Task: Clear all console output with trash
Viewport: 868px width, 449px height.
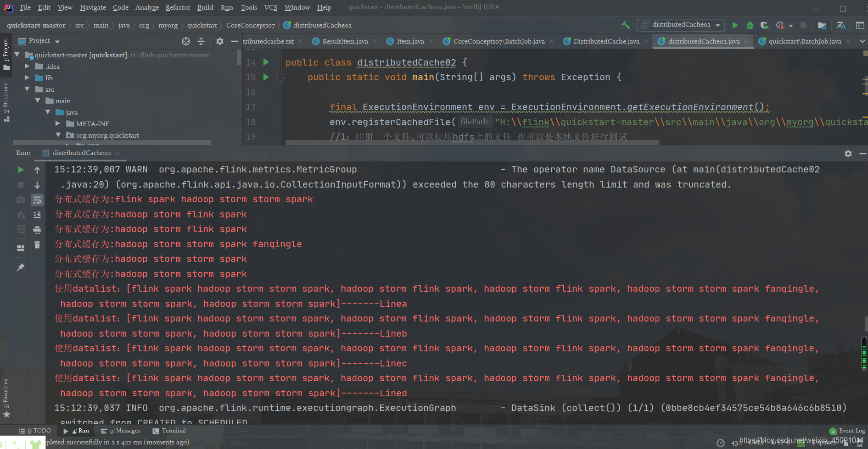Action: (37, 245)
